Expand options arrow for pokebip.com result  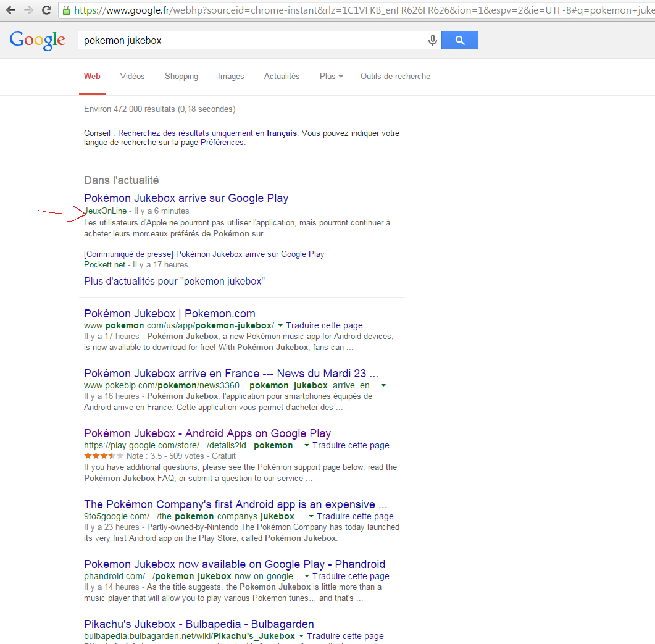tap(383, 385)
